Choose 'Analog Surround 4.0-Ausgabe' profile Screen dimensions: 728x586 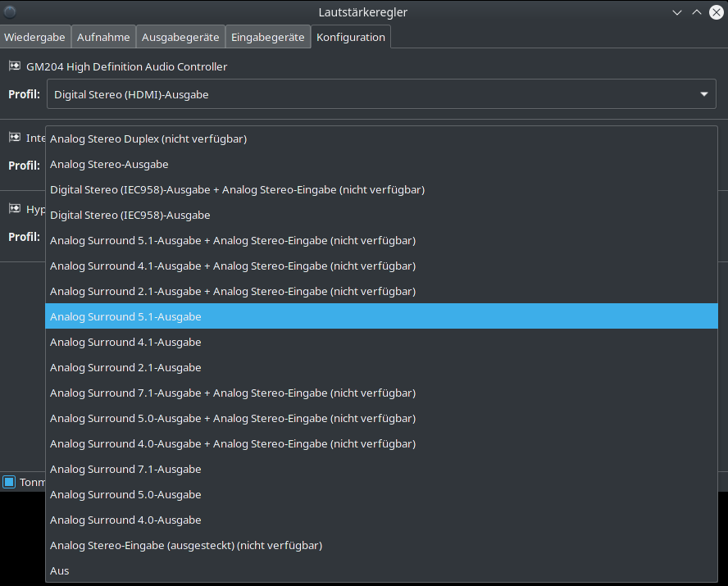tap(382, 520)
